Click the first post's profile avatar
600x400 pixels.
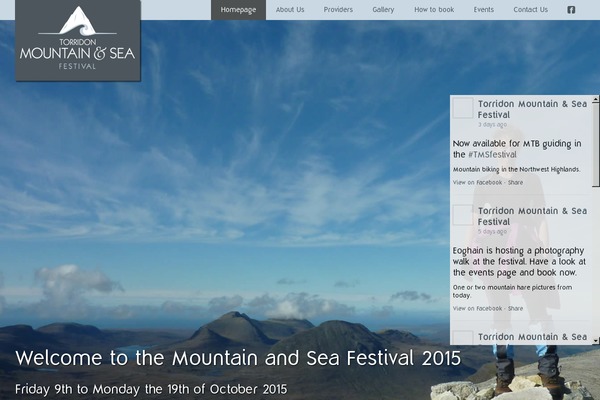(463, 108)
